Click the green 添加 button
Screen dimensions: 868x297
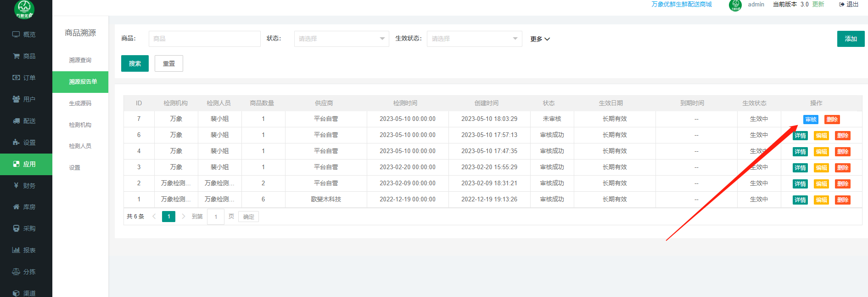851,39
